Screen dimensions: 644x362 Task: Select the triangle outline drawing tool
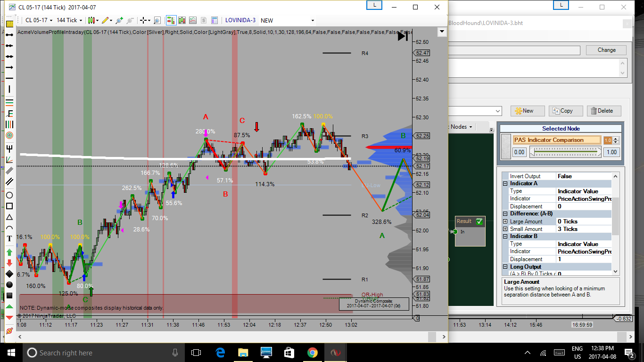pos(9,217)
